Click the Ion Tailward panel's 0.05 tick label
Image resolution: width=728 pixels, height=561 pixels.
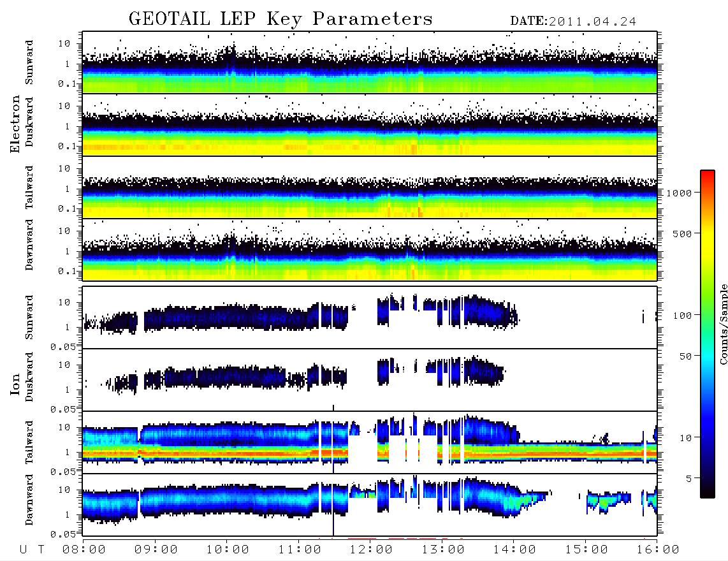pos(64,471)
